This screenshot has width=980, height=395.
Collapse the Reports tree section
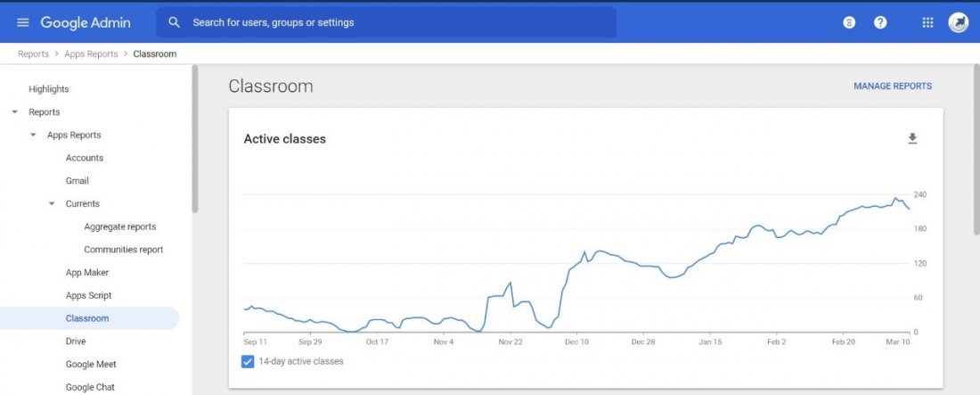tap(14, 112)
